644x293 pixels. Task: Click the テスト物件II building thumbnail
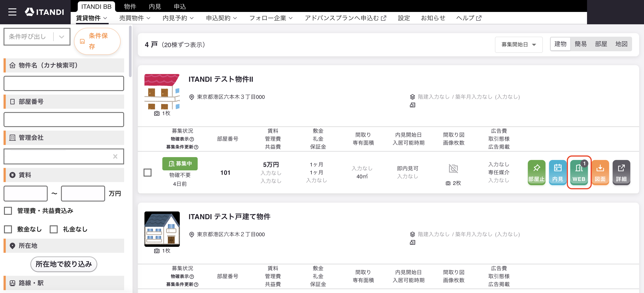(x=162, y=91)
